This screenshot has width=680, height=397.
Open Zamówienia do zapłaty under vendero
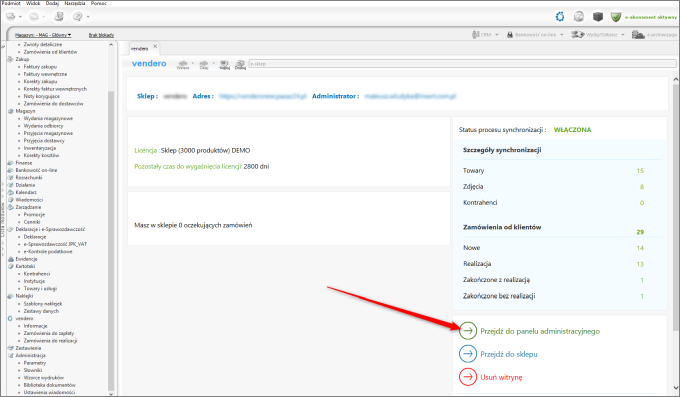click(49, 333)
